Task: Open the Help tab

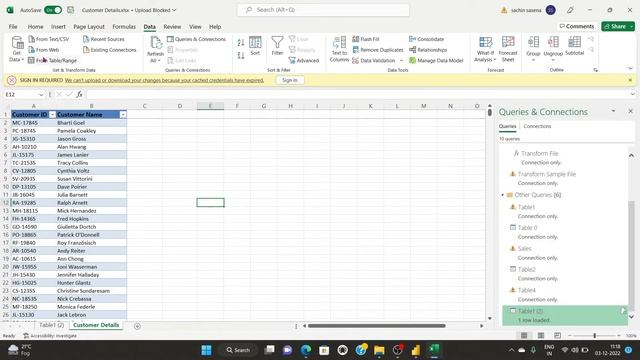Action: coord(215,27)
